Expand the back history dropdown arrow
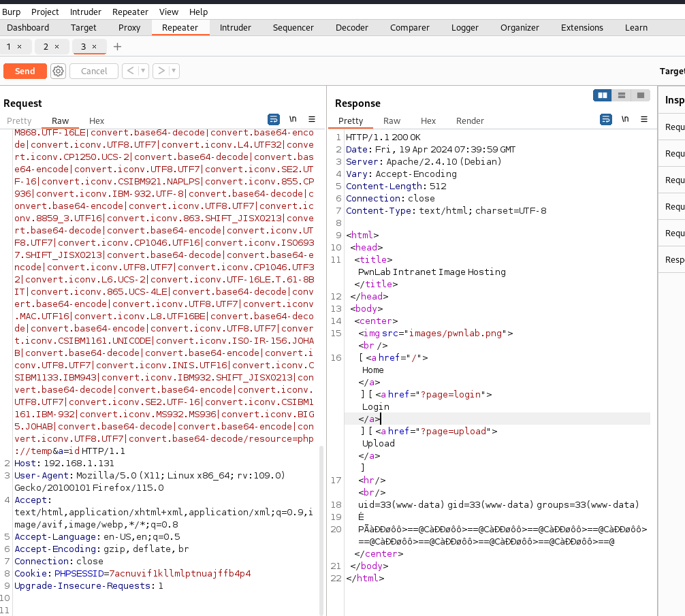This screenshot has height=616, width=685. (143, 71)
